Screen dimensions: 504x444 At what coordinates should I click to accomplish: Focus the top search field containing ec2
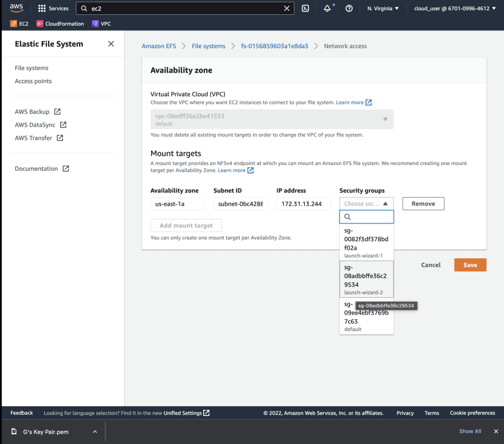click(x=185, y=9)
